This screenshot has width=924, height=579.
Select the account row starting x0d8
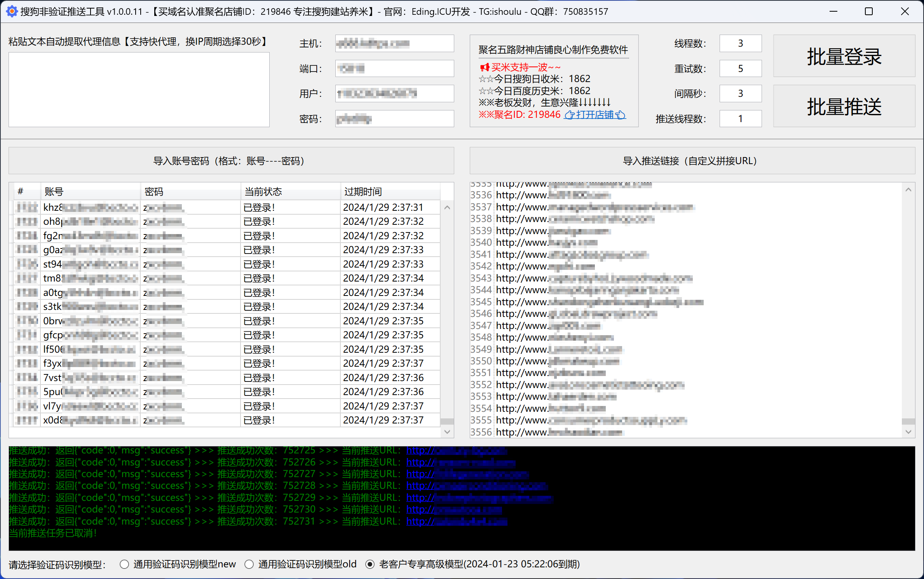[227, 420]
